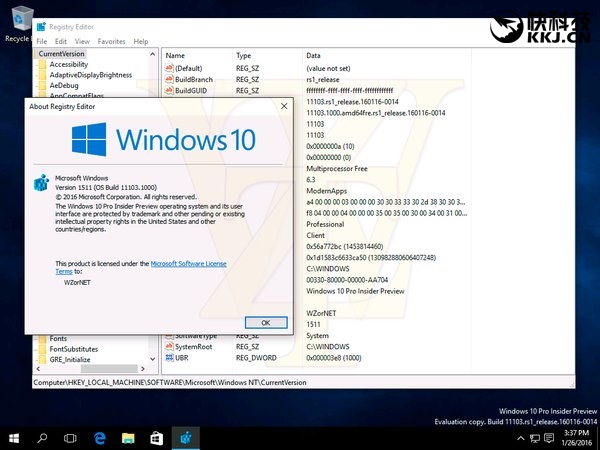Open the Action Center notification icon
Viewport: 600px width, 450px height.
click(549, 438)
